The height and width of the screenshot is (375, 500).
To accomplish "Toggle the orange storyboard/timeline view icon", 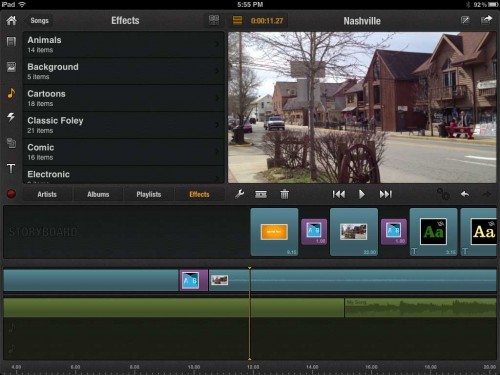I will pyautogui.click(x=237, y=20).
